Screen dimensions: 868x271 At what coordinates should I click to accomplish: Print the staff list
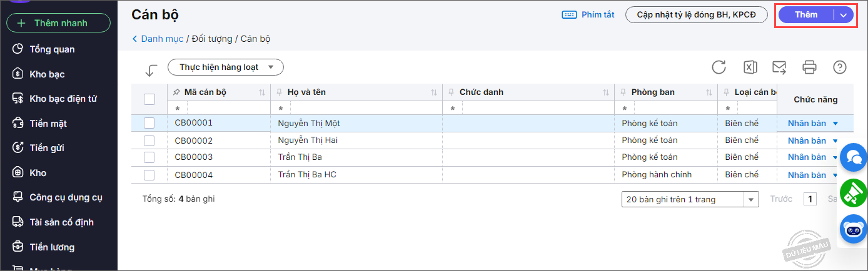(x=810, y=67)
